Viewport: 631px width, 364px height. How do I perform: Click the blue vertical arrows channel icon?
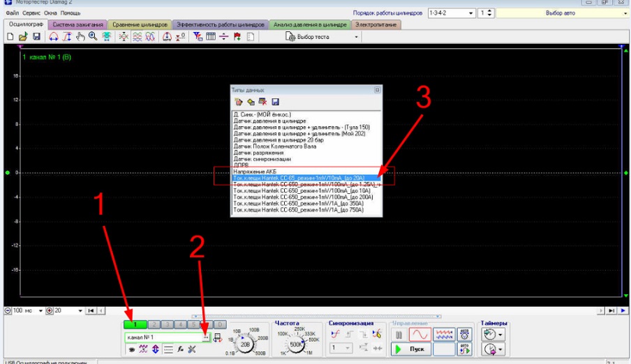(156, 349)
